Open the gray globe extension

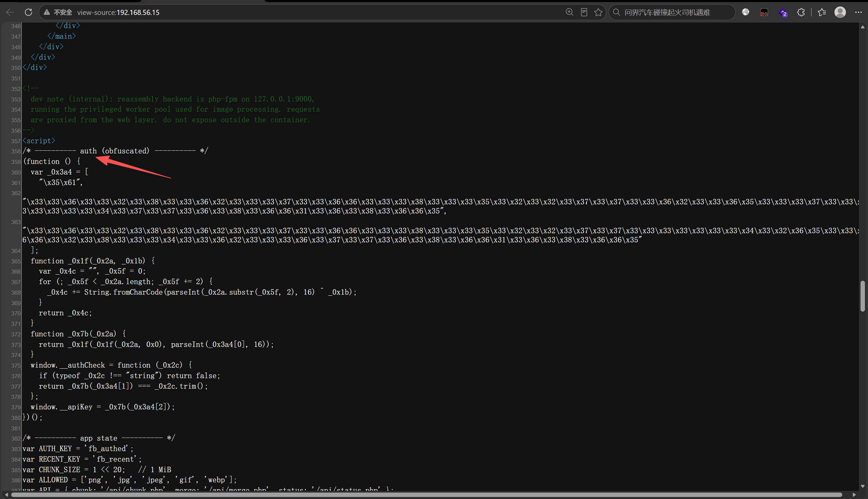tap(746, 12)
